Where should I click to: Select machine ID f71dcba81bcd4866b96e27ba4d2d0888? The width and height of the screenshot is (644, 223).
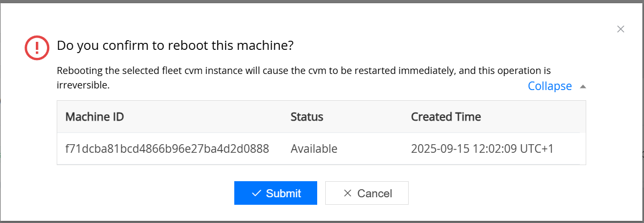pos(167,148)
